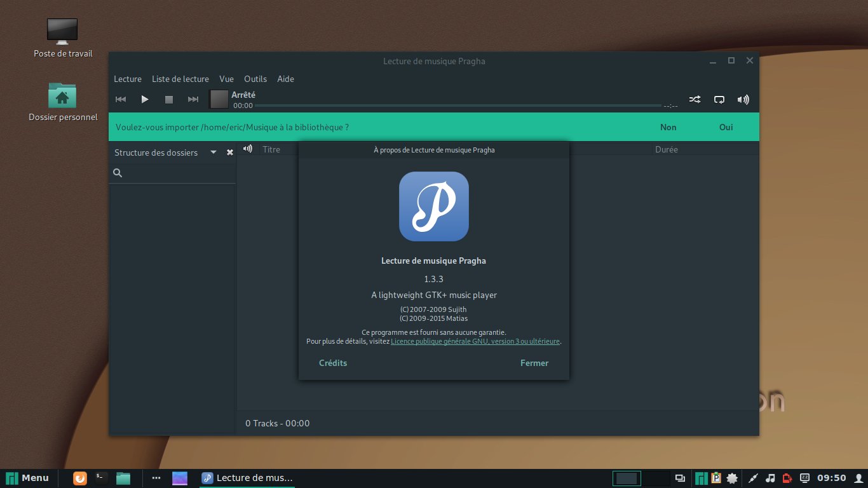Sort by the Titre column header
The width and height of the screenshot is (868, 488).
[271, 149]
